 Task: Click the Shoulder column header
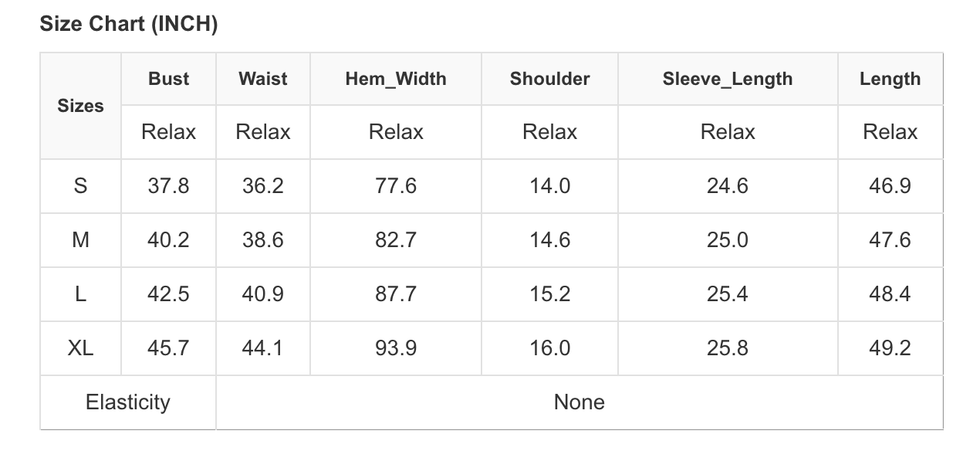549,79
